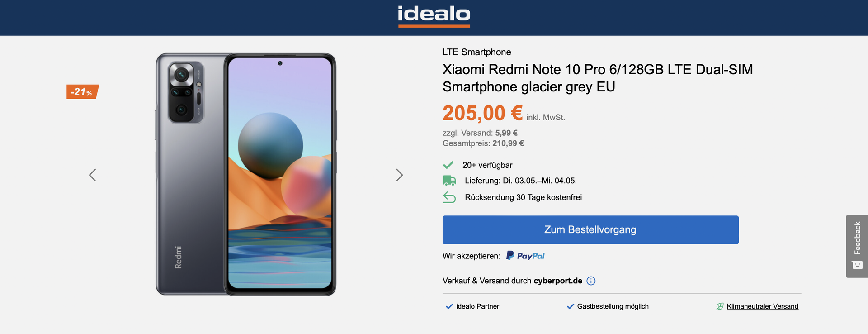Click the free return arrow icon
Screen dimensions: 868x334
(x=449, y=197)
